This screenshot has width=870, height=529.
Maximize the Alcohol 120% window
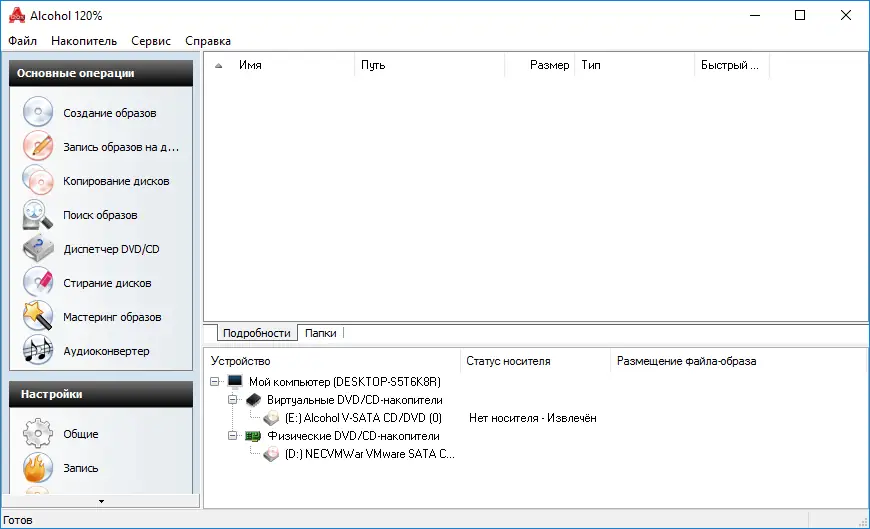(800, 16)
